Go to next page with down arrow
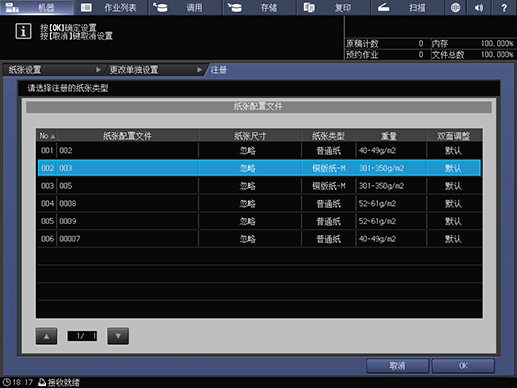The image size is (517, 388). click(118, 336)
